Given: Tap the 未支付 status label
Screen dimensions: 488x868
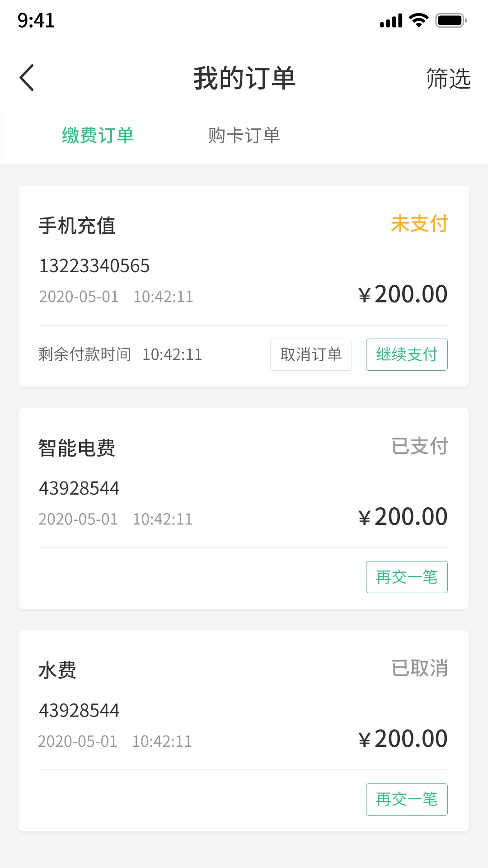Looking at the screenshot, I should [x=419, y=224].
